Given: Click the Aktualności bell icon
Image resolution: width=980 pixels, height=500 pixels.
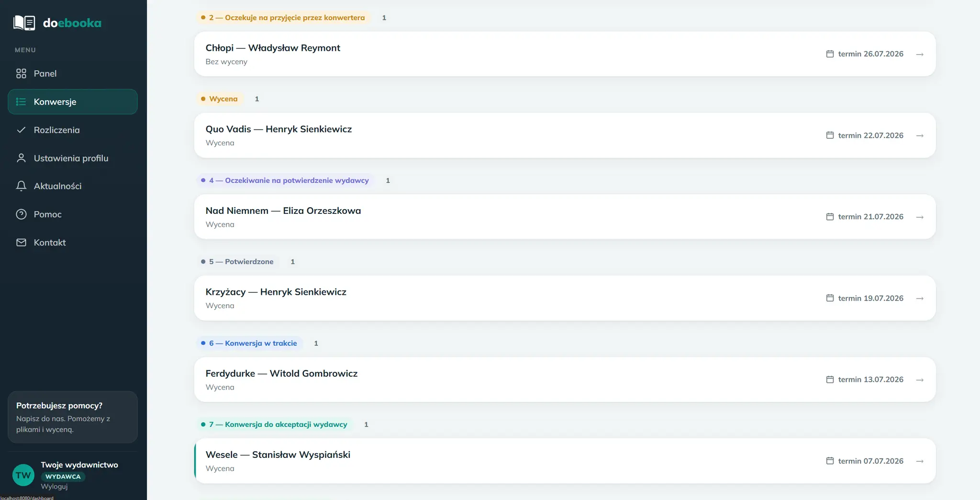Looking at the screenshot, I should tap(21, 186).
